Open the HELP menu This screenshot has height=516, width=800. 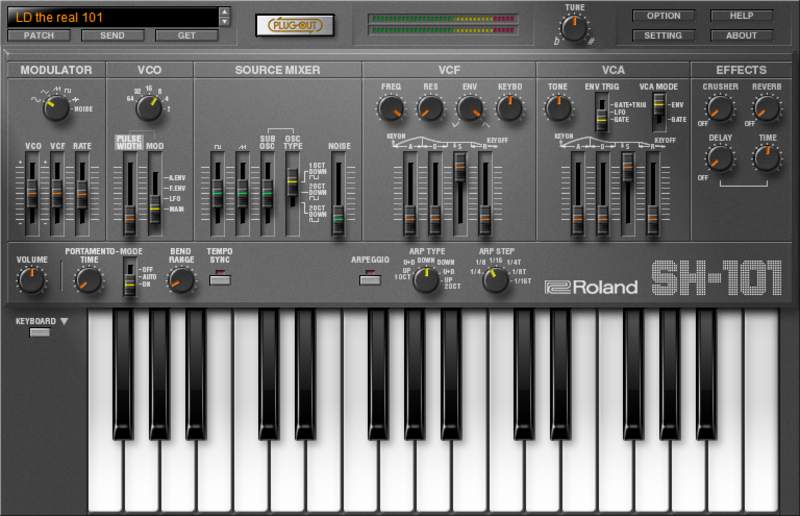(741, 16)
